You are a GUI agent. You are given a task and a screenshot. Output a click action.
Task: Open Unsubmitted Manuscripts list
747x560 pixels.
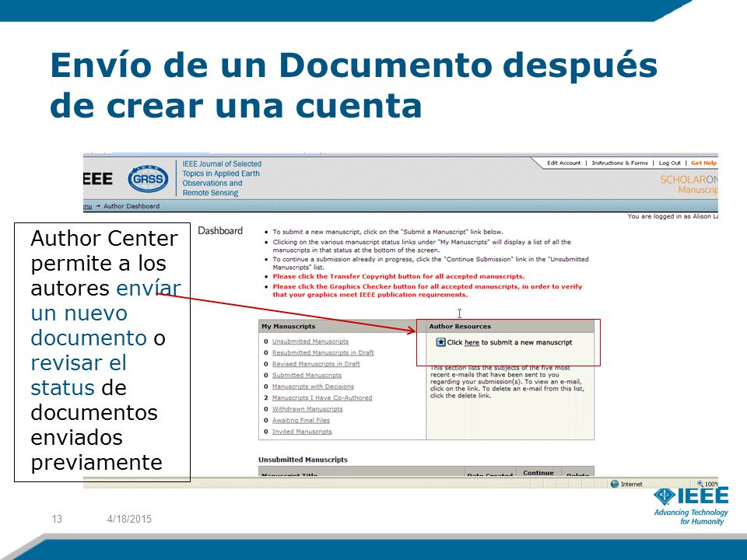(x=310, y=341)
